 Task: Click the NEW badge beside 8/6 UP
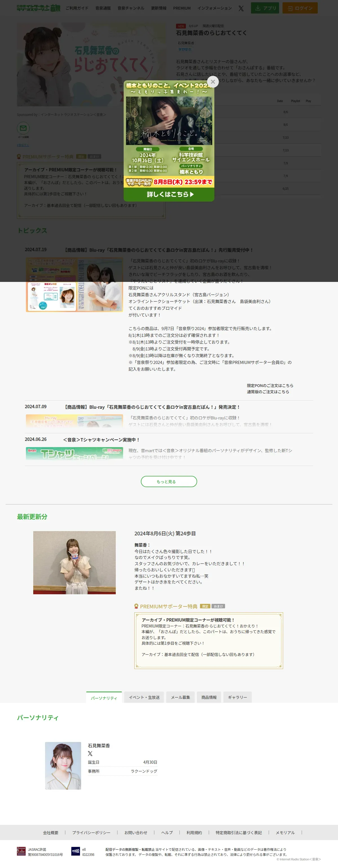181,26
